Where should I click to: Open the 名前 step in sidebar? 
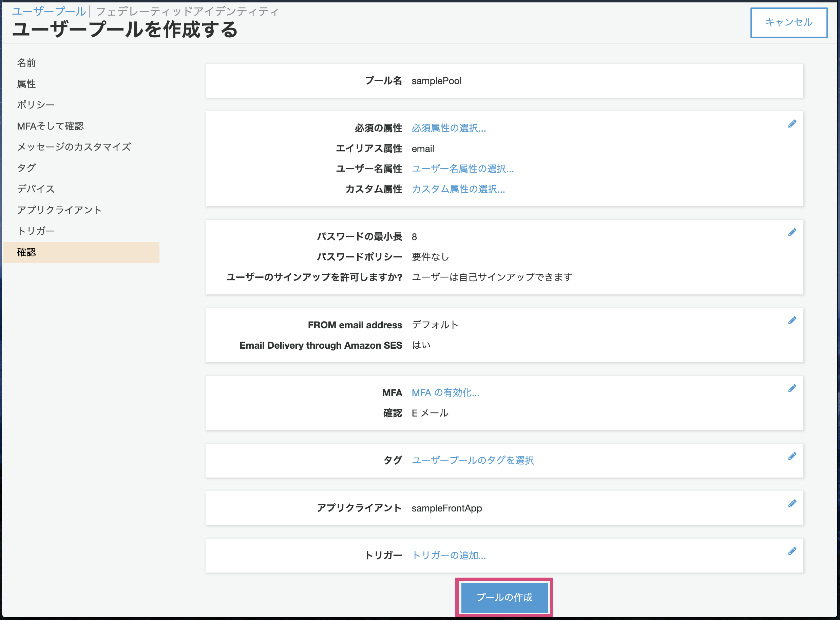click(26, 63)
